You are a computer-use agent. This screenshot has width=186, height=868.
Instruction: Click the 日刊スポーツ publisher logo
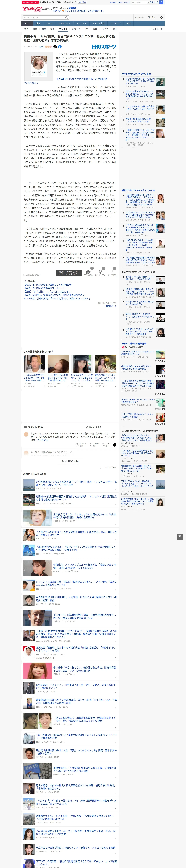[x=104, y=47]
